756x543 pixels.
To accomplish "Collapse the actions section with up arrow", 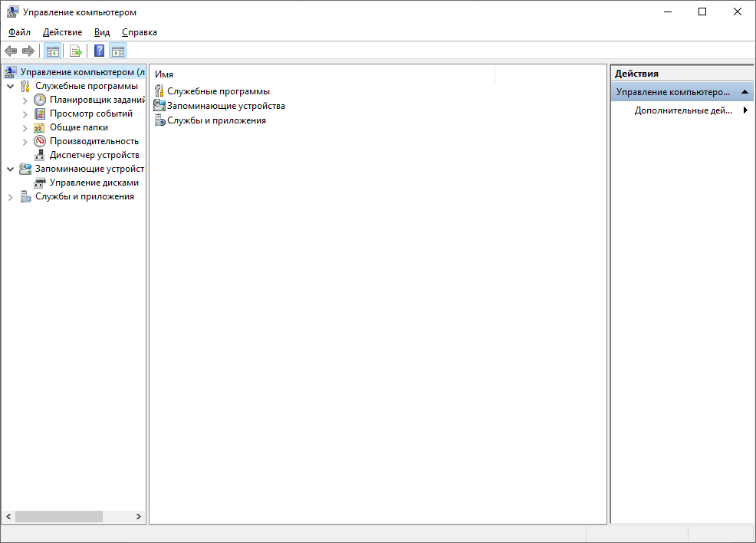I will (744, 91).
